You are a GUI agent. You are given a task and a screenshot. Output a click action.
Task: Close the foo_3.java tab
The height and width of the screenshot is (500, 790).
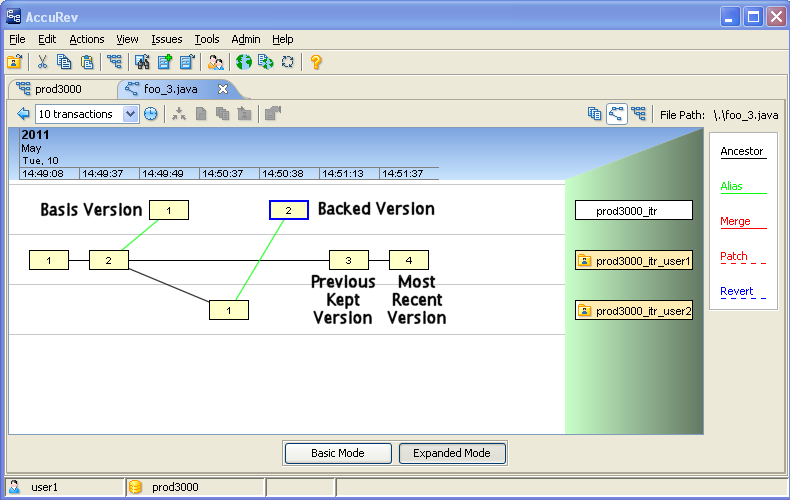(223, 89)
